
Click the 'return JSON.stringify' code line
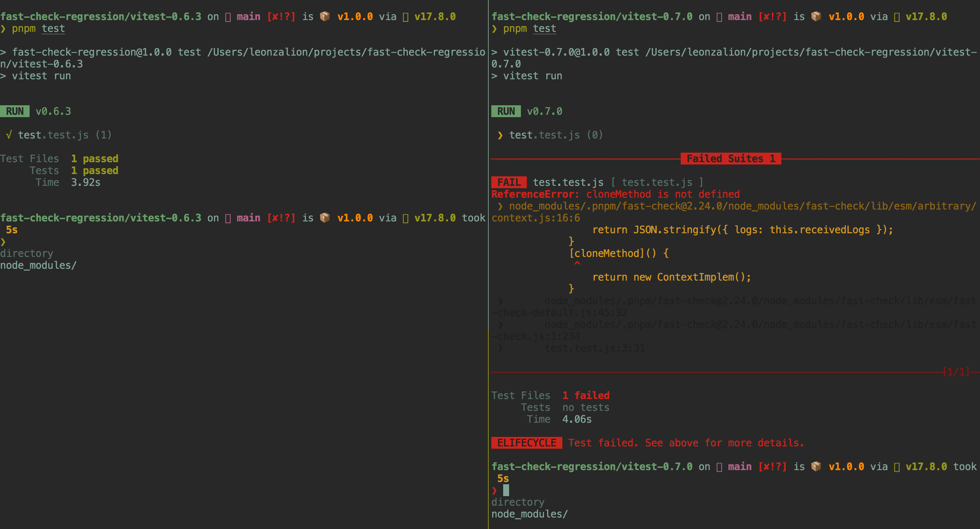click(x=743, y=230)
